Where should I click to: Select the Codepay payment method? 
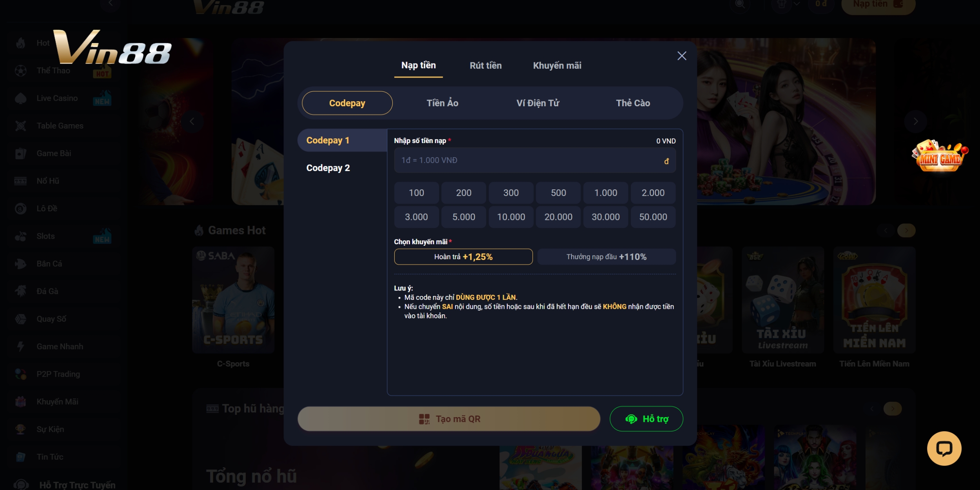click(x=347, y=103)
